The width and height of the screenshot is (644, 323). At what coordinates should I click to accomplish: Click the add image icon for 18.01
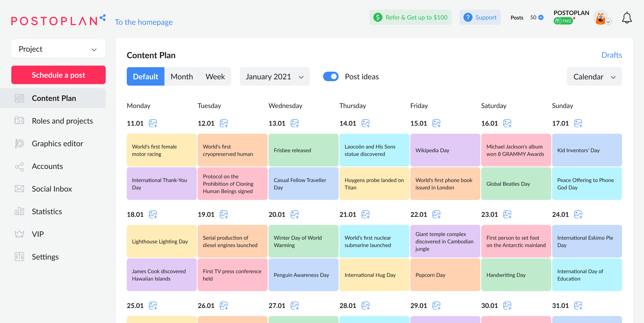tap(153, 214)
